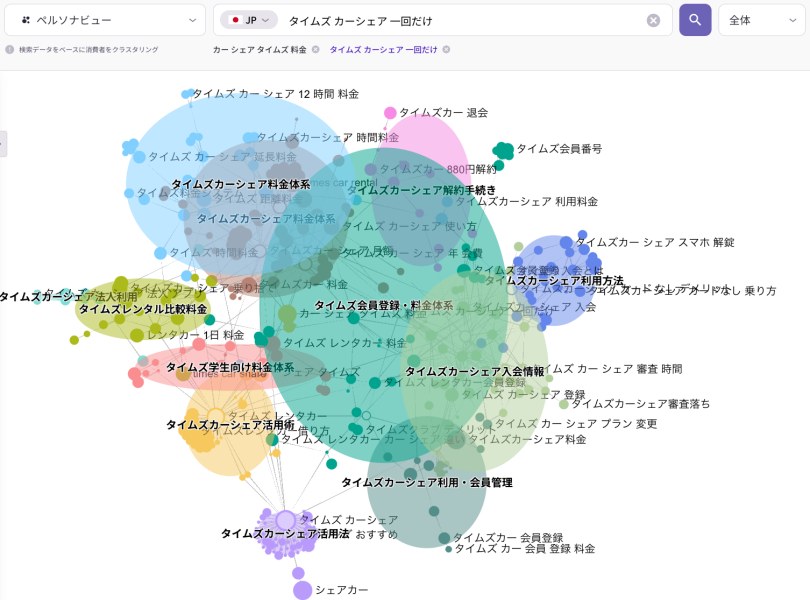Click the レンタカー 1日 料金 label
Image resolution: width=810 pixels, height=600 pixels.
(196, 335)
